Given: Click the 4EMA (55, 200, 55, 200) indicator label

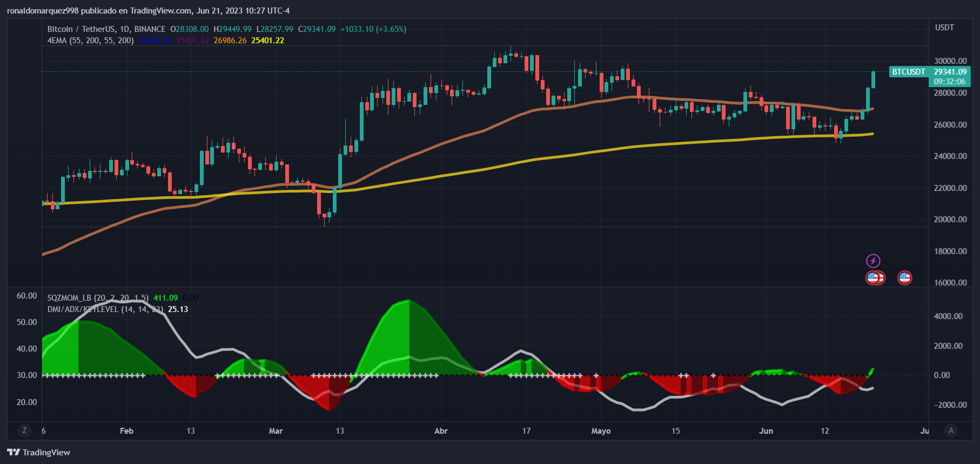Looking at the screenshot, I should [90, 41].
